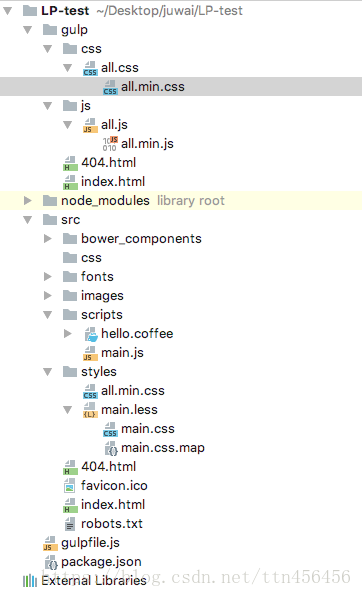362x597 pixels.
Task: Click the all.min.css icon under styles
Action: [90, 392]
